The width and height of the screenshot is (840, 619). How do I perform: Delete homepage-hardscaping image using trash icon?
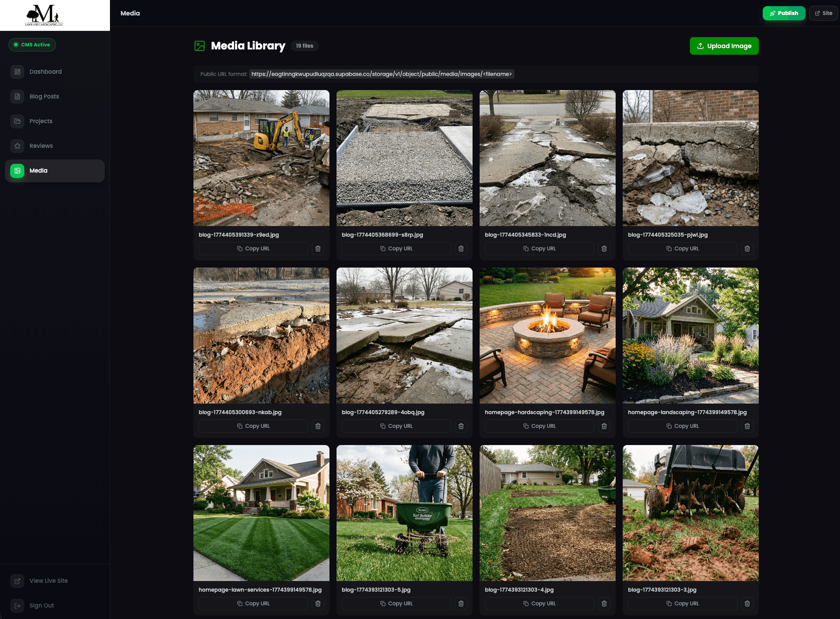tap(604, 426)
